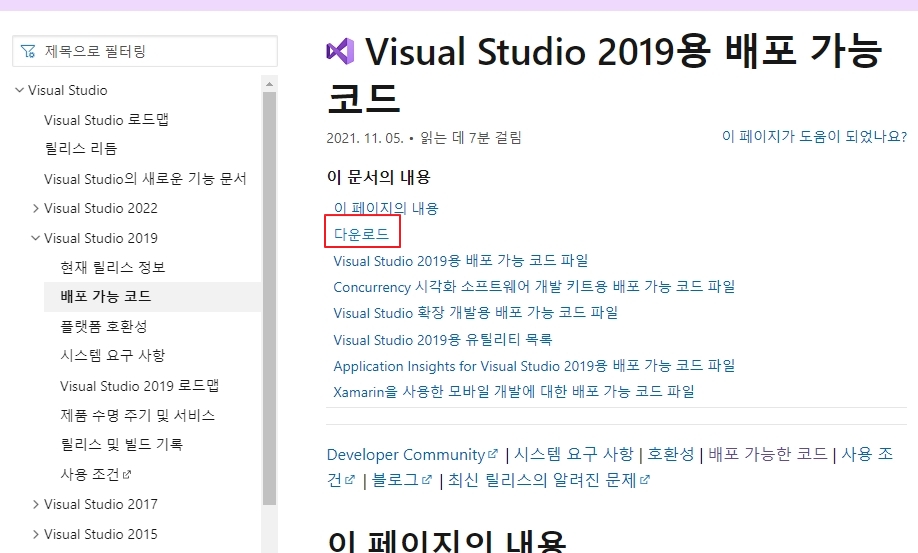Click 배포 가능한 코드 link
Screen dimensions: 918x553
(x=768, y=455)
